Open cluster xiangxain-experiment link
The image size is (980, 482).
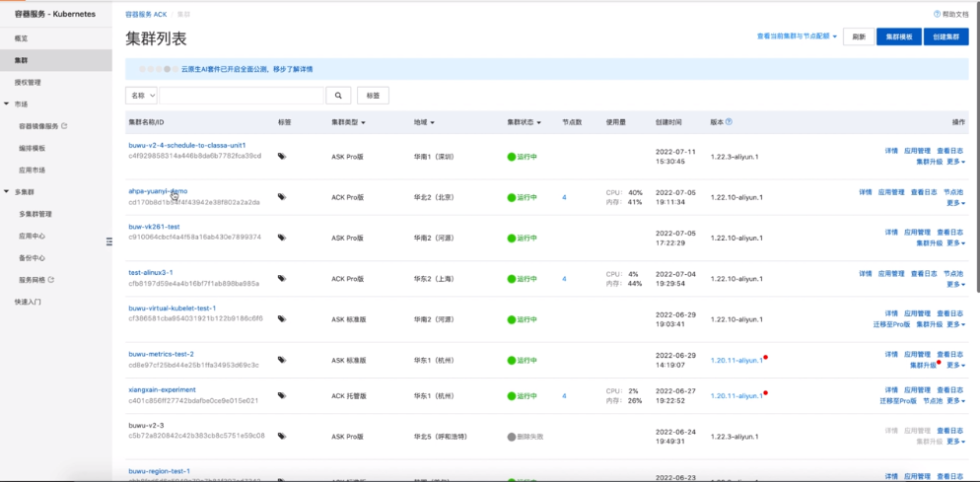pyautogui.click(x=162, y=390)
